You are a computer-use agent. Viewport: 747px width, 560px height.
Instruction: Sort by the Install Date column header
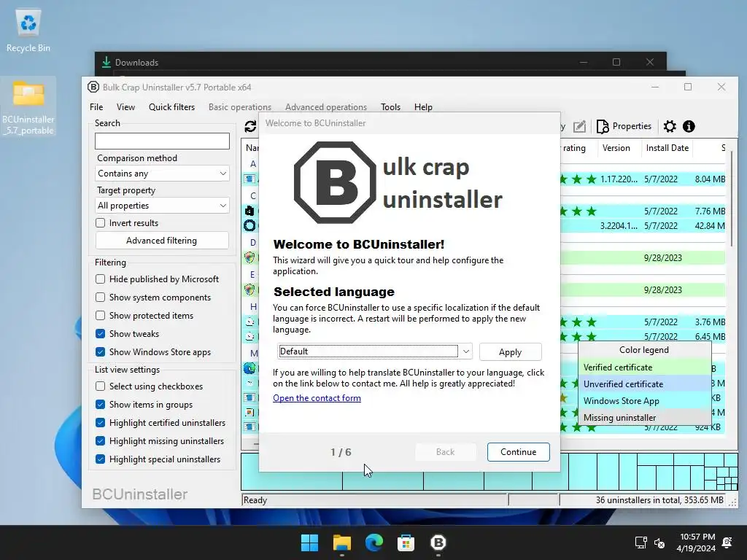click(x=667, y=148)
